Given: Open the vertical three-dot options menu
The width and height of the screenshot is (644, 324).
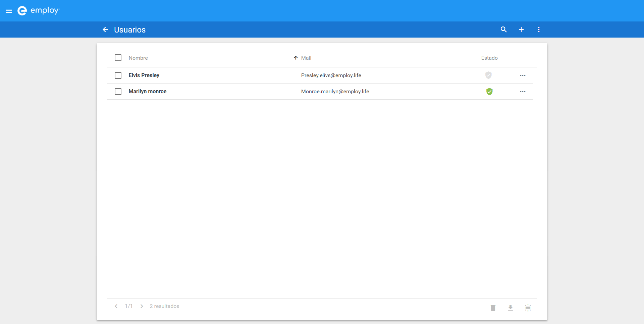Looking at the screenshot, I should coord(539,30).
